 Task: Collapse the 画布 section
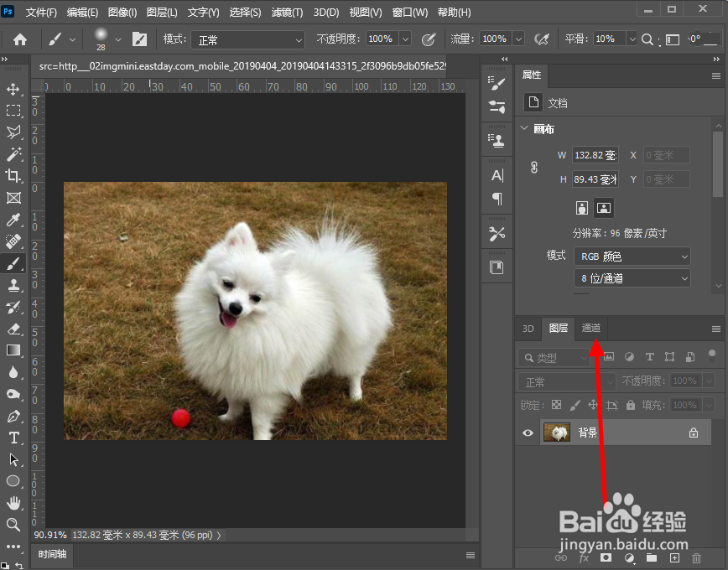tap(525, 128)
